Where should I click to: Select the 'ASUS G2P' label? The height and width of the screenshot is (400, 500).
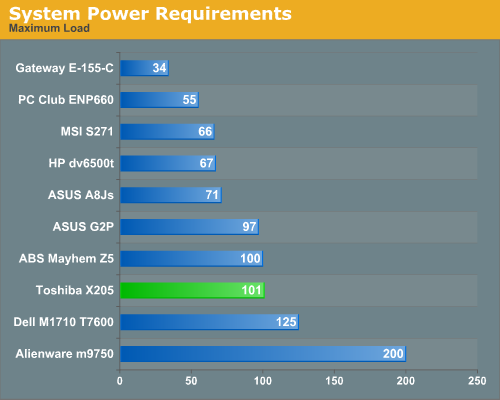click(x=83, y=227)
